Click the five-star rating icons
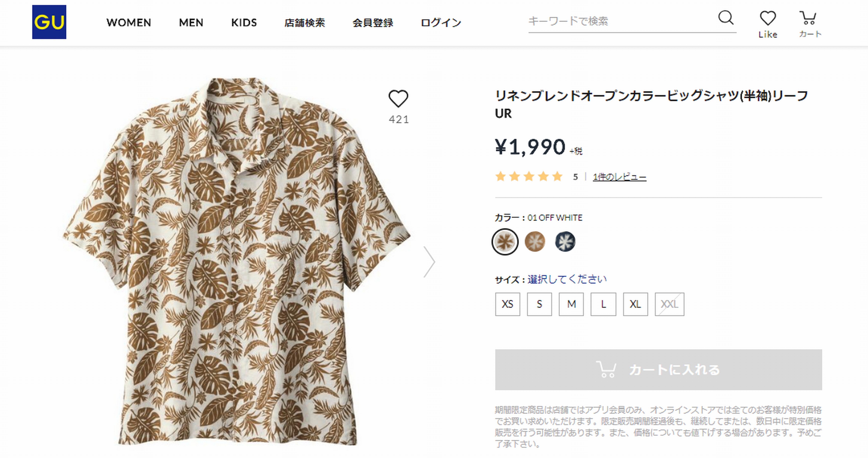The width and height of the screenshot is (868, 458). click(x=529, y=176)
